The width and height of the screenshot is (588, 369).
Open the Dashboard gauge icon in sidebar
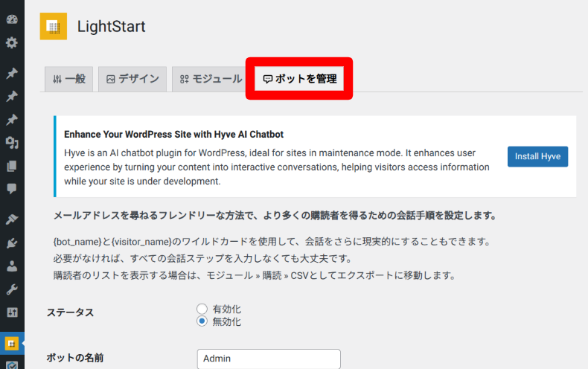coord(12,19)
